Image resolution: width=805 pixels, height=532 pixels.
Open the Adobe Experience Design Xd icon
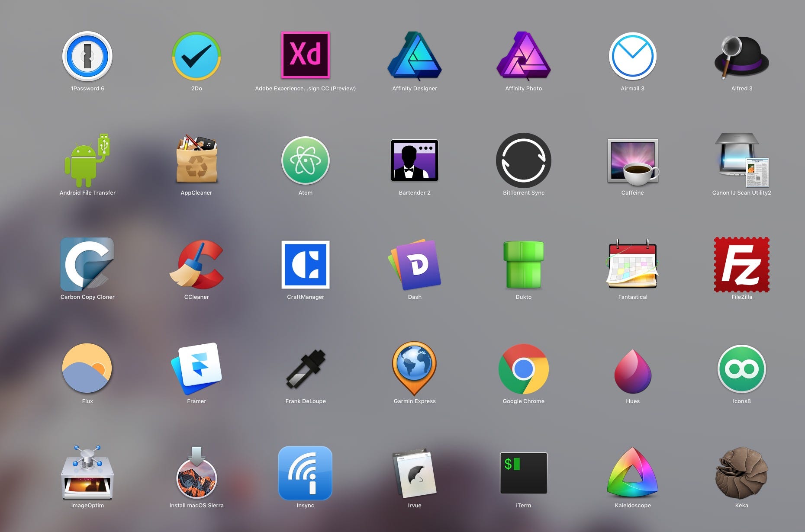tap(306, 55)
